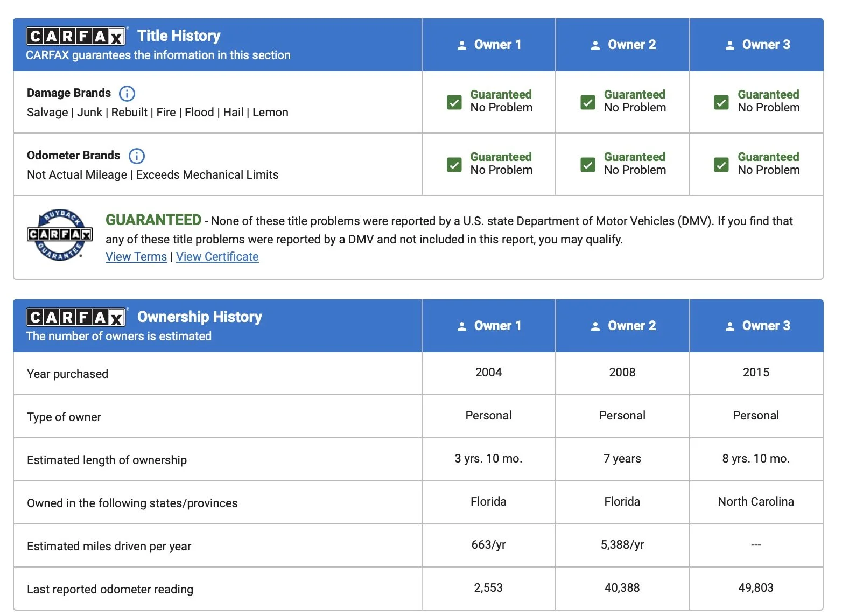Open the View Certificate link
This screenshot has width=842, height=616.
coord(217,257)
